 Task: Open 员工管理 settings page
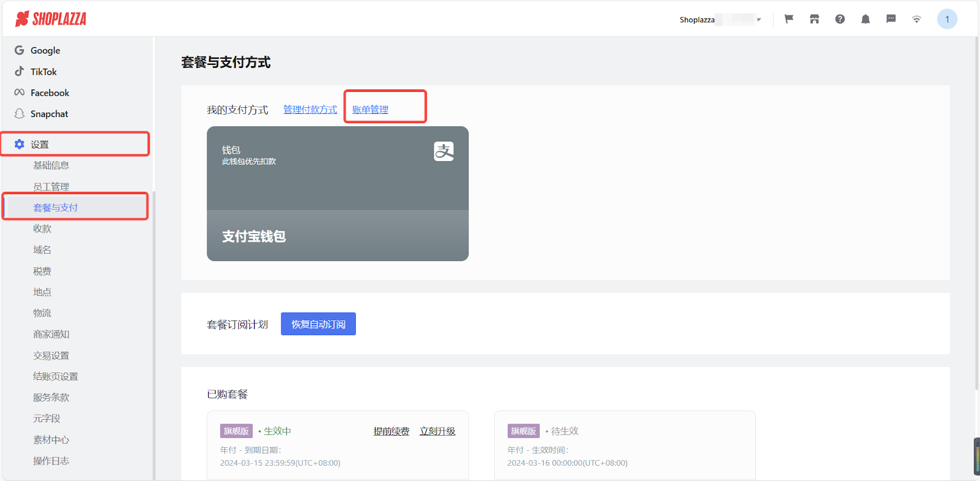click(x=51, y=186)
